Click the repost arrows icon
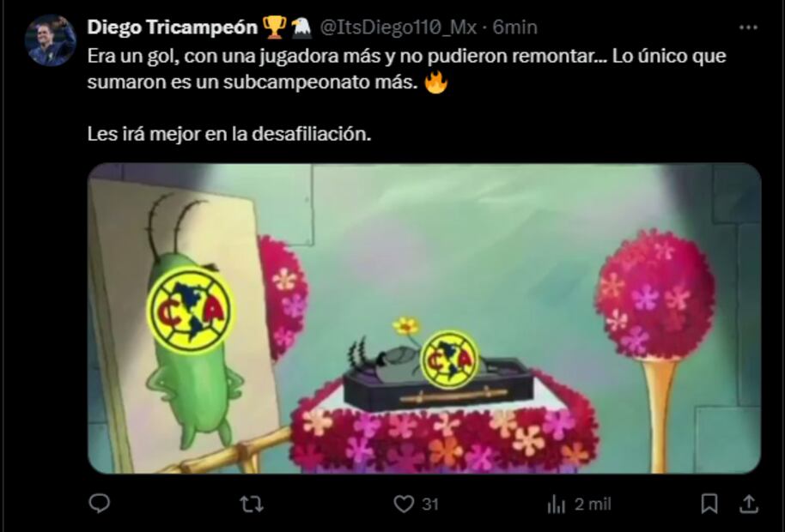The image size is (785, 532). 252,504
